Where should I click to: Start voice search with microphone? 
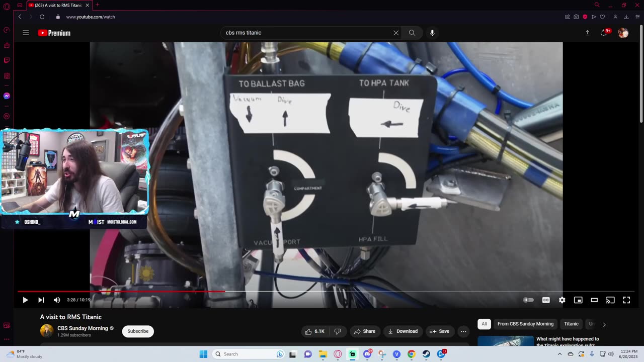coord(432,33)
